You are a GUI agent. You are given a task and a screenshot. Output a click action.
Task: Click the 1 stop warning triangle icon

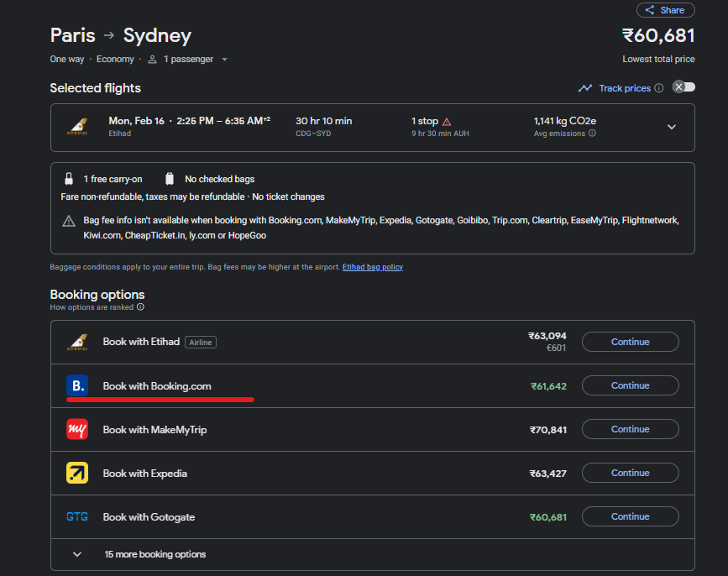pyautogui.click(x=447, y=122)
